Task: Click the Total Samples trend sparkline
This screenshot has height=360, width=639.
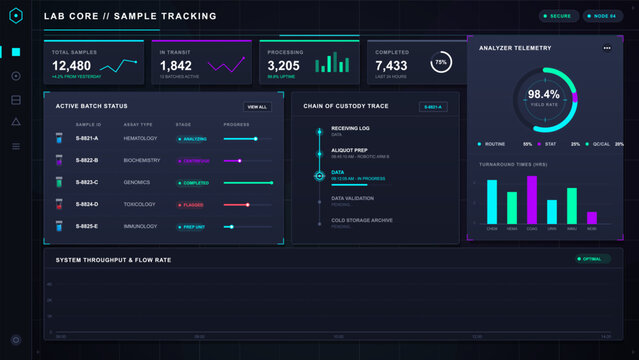Action: (x=118, y=65)
